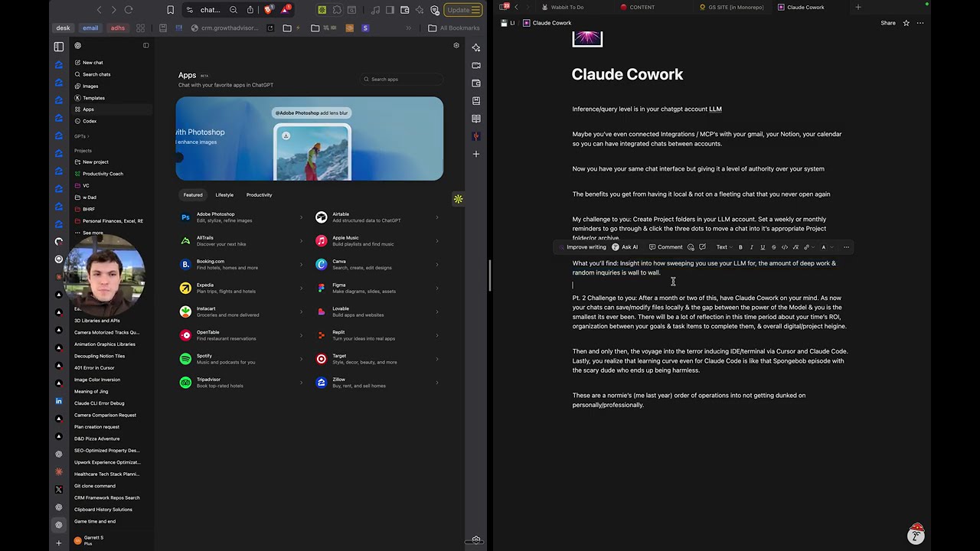Toggle italic in Notion formatting toolbar

tap(751, 247)
